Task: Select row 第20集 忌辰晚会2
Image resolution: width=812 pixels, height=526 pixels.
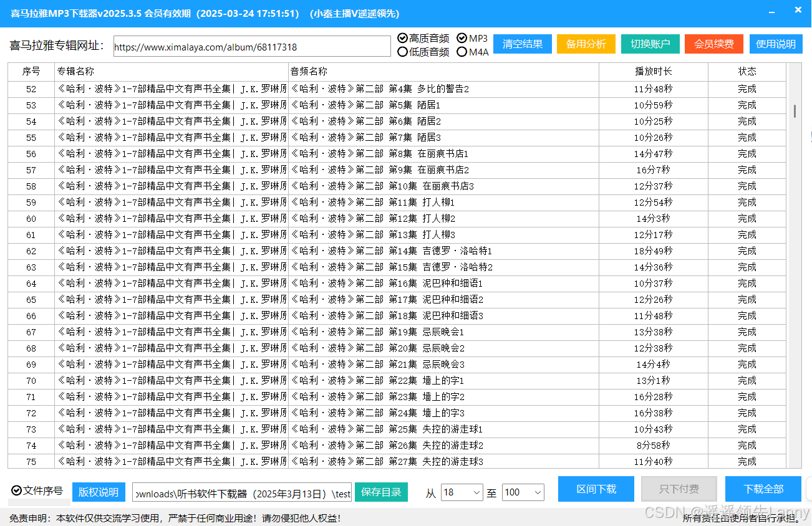Action: tap(397, 348)
